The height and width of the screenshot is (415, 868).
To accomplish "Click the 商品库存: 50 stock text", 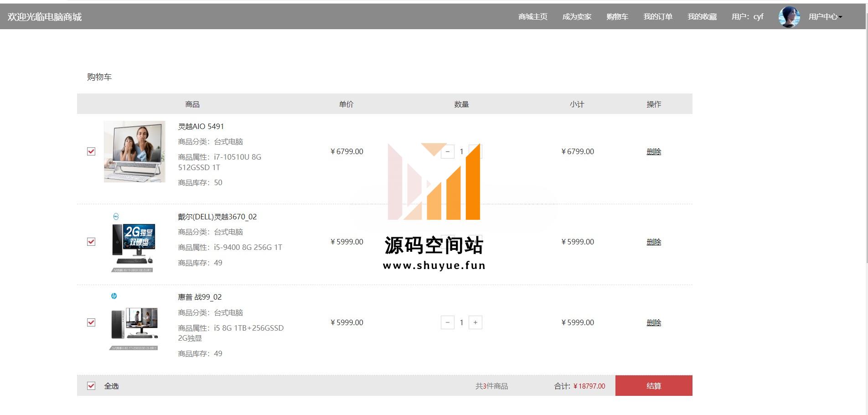I will click(200, 182).
